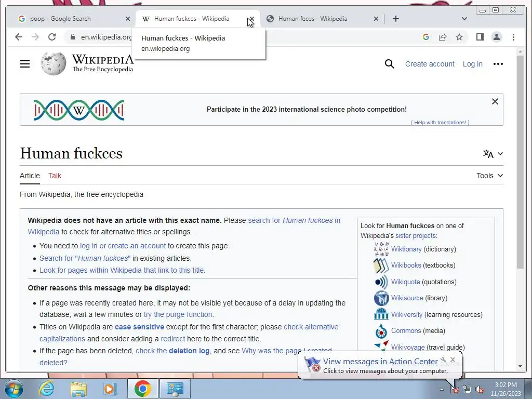Open Wikipedia personal tools ellipsis
Image resolution: width=532 pixels, height=399 pixels.
498,64
